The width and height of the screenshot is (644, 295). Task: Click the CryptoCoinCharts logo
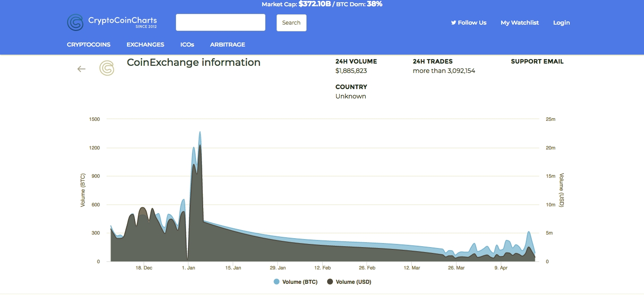point(112,22)
